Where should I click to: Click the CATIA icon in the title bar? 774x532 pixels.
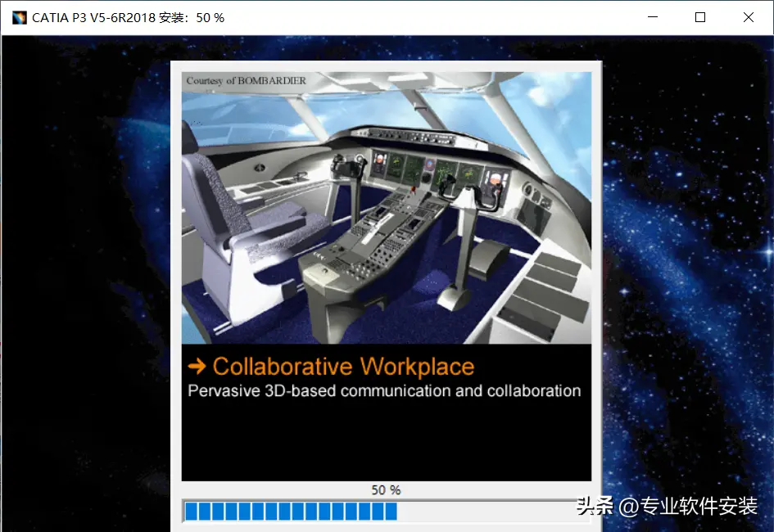(x=20, y=18)
